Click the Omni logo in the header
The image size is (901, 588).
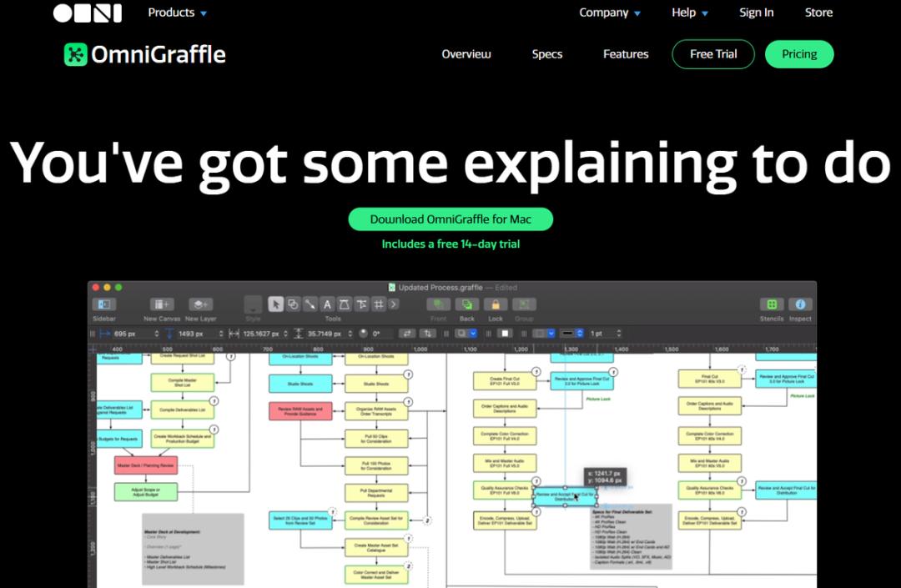(88, 13)
